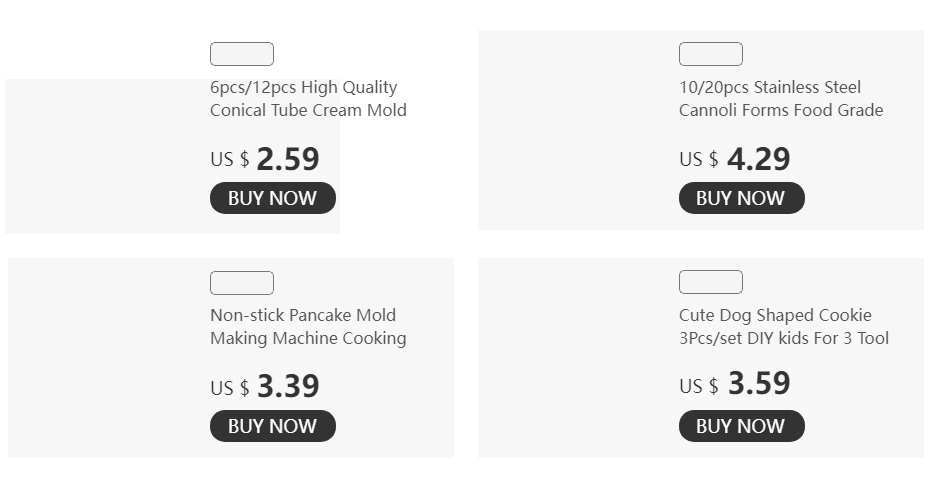The width and height of the screenshot is (932, 486).
Task: Open Non-stick Pancake Mold Making Machine title
Action: pos(308,327)
